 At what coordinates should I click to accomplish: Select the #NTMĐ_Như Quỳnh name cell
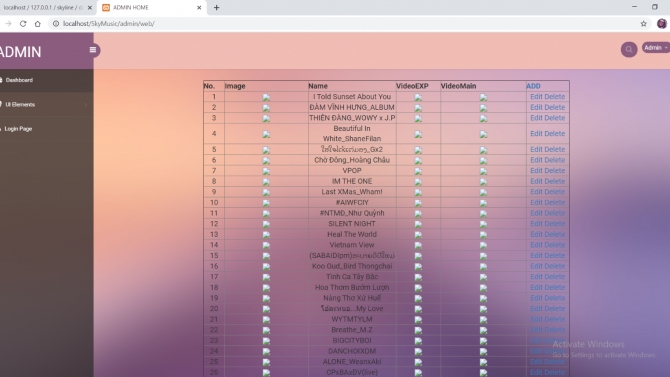tap(352, 213)
